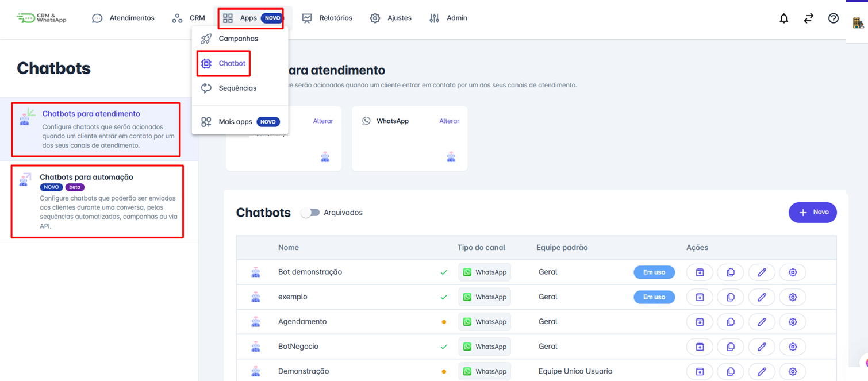Toggle the Arquivados switch
Viewport: 868px width, 381px height.
[x=310, y=212]
